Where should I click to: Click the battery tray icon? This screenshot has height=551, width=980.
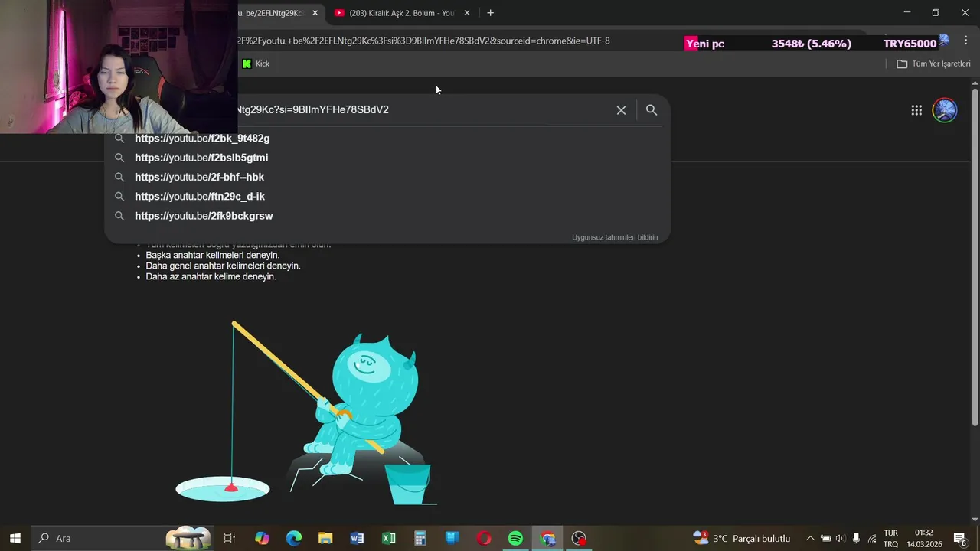tap(825, 538)
